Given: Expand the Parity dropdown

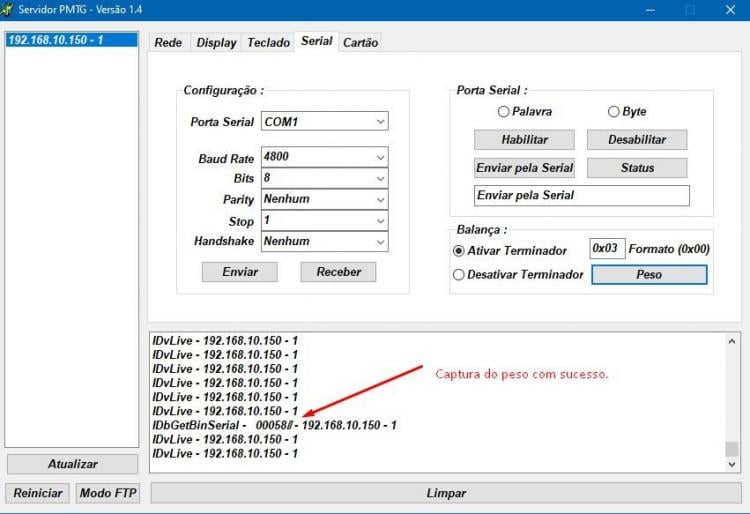Looking at the screenshot, I should point(325,199).
